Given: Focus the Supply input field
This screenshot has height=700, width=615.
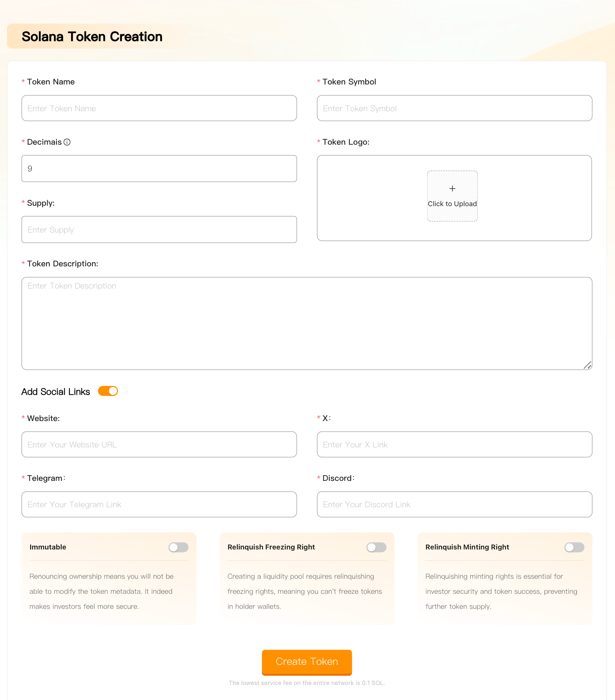Looking at the screenshot, I should point(159,230).
